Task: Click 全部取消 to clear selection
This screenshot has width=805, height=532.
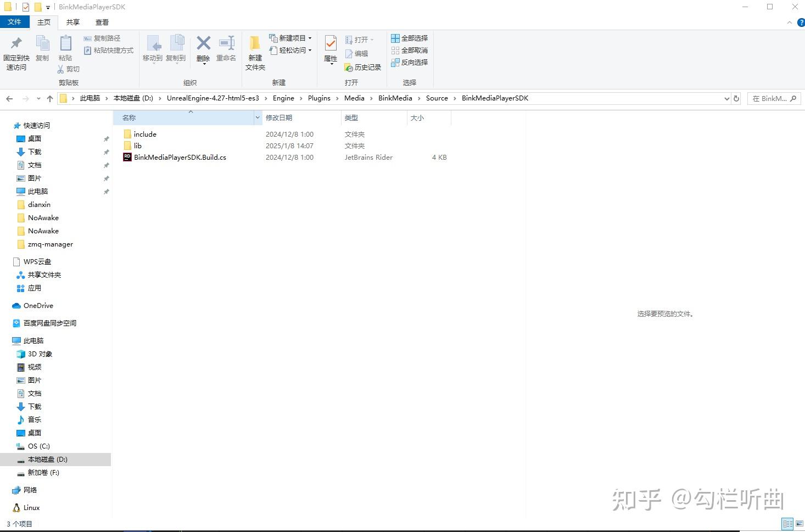Action: (409, 50)
